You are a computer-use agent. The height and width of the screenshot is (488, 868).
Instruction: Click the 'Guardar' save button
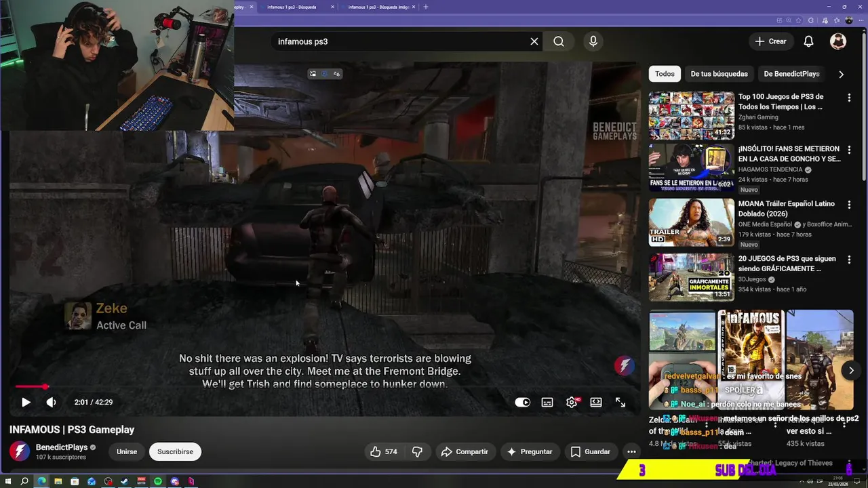[x=591, y=451]
